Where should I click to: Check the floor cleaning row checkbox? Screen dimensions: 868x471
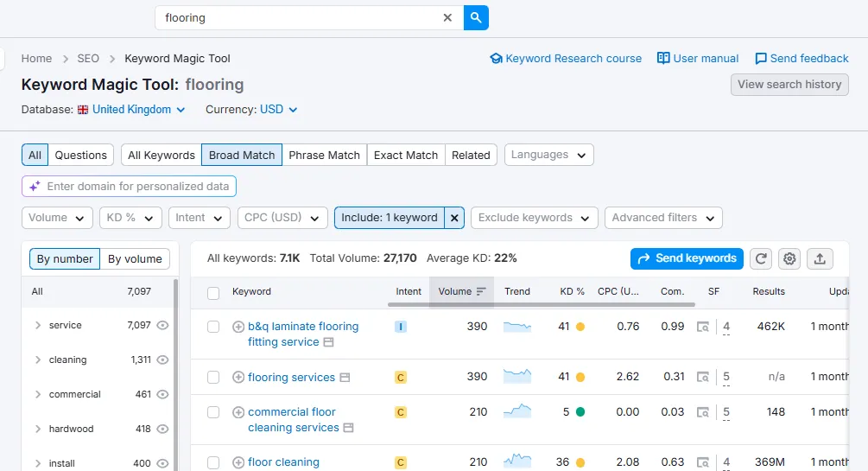click(213, 462)
